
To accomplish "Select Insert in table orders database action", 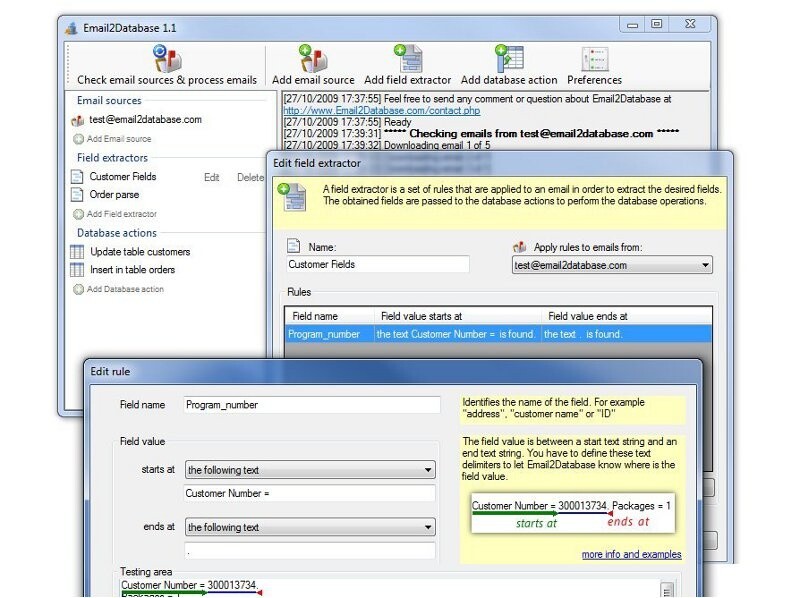I will pyautogui.click(x=133, y=269).
